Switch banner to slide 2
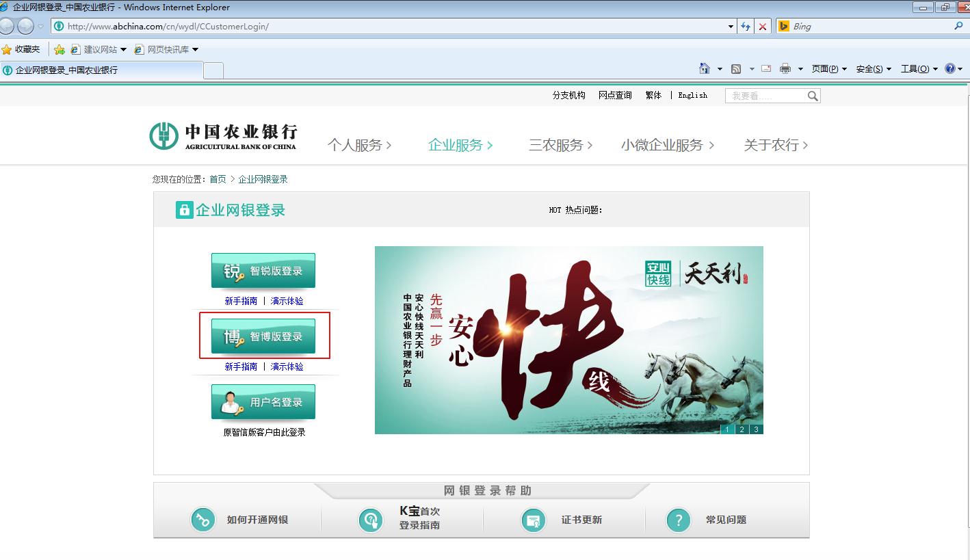The image size is (970, 560). [x=742, y=429]
